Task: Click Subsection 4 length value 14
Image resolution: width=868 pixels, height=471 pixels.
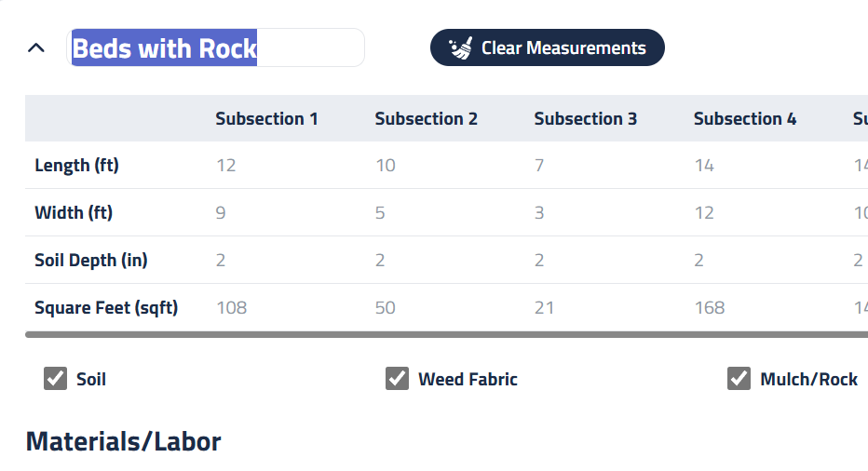Action: point(704,166)
